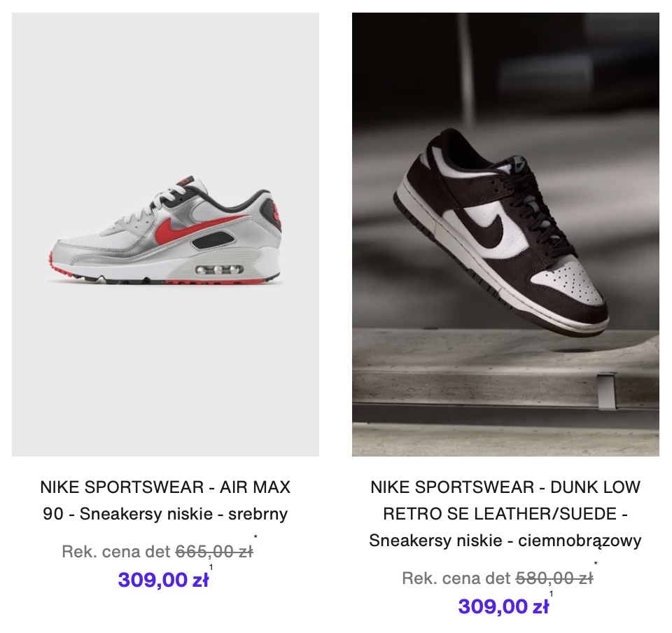Click the asterisk footnote beside 665,00 zł
This screenshot has height=633, width=672.
coord(256,538)
